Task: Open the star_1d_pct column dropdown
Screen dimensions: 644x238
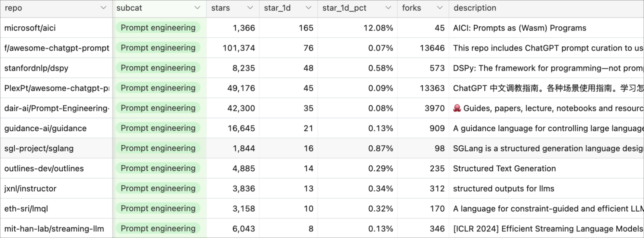Action: pos(388,8)
